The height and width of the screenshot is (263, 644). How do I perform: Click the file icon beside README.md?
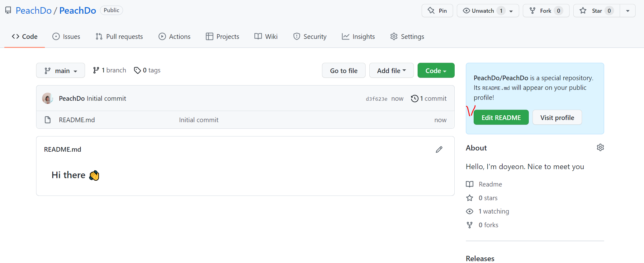click(48, 120)
